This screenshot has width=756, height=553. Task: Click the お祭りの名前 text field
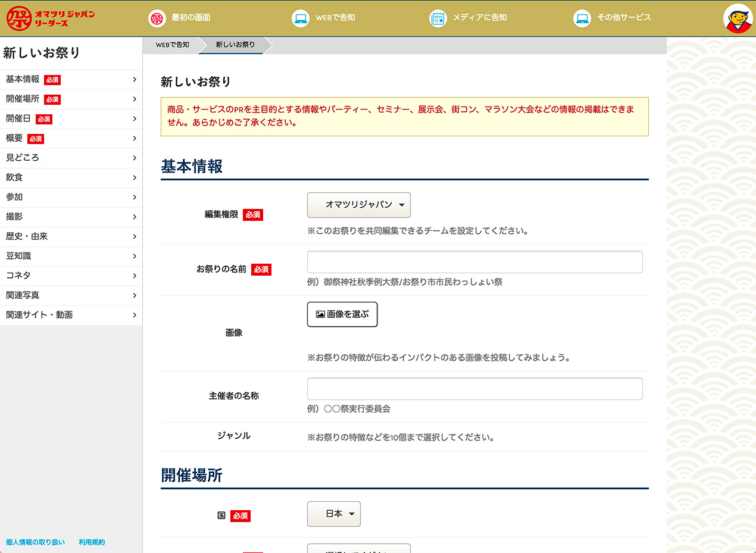point(474,262)
